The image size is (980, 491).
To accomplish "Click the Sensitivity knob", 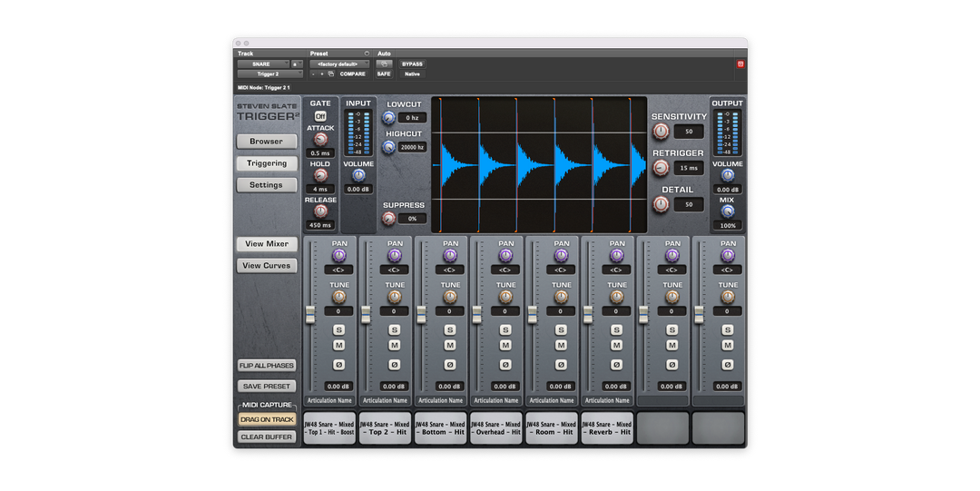I will pyautogui.click(x=661, y=132).
